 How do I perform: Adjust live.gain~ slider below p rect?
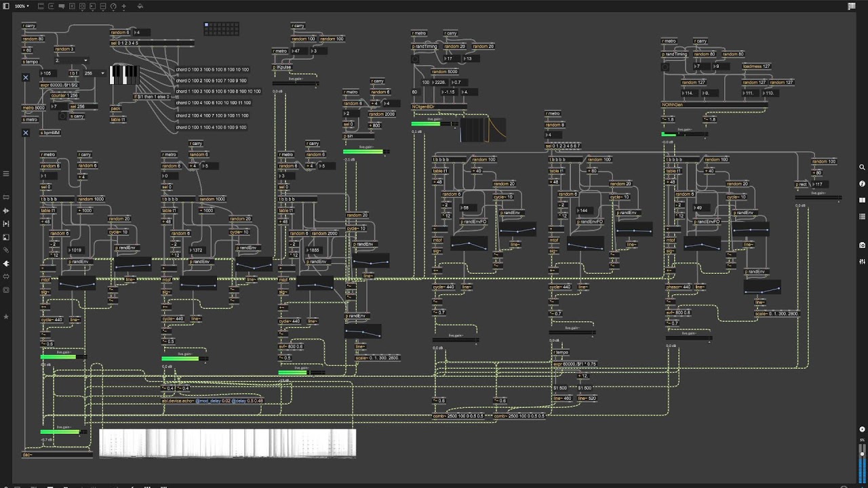[818, 197]
